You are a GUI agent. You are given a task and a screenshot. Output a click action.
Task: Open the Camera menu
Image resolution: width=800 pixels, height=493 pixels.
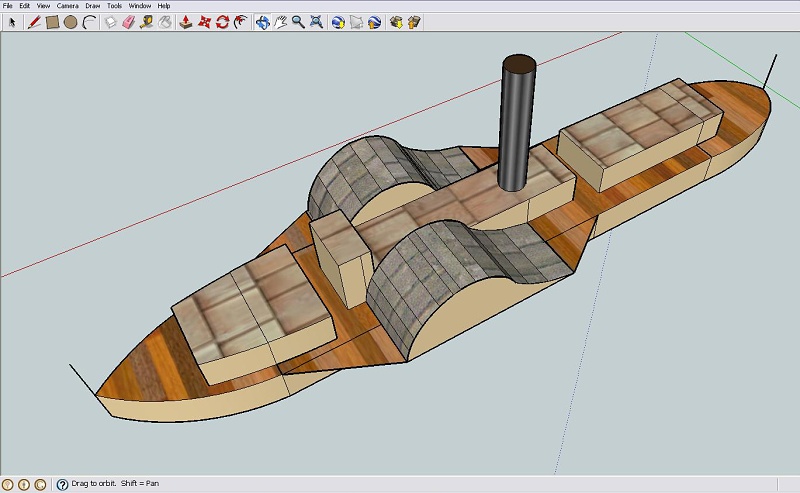coord(67,5)
